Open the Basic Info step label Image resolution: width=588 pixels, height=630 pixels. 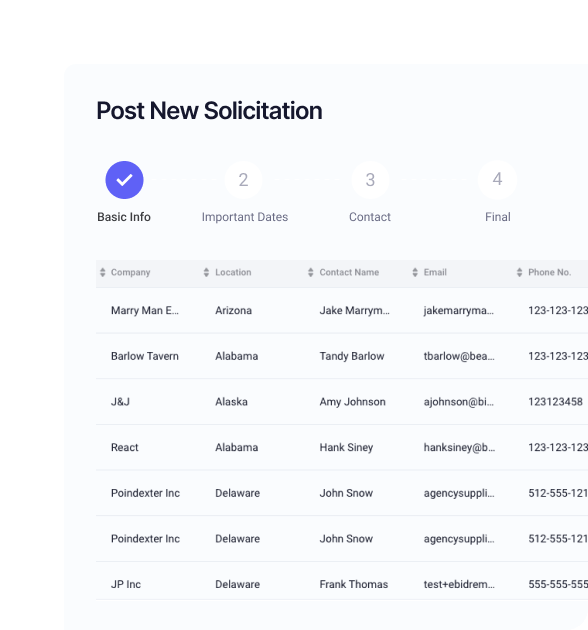pos(124,217)
